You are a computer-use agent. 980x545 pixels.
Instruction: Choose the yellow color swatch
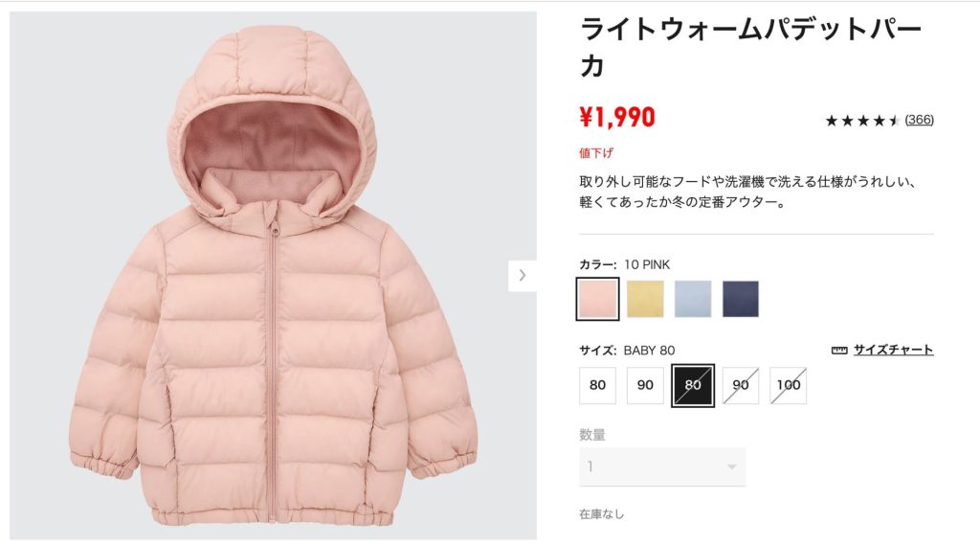pyautogui.click(x=645, y=299)
